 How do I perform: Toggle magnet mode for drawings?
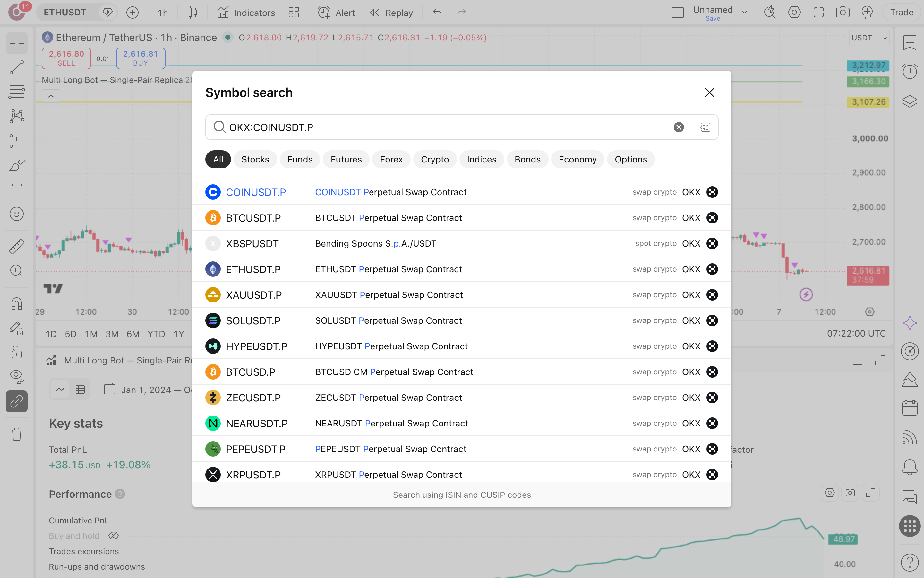(16, 303)
